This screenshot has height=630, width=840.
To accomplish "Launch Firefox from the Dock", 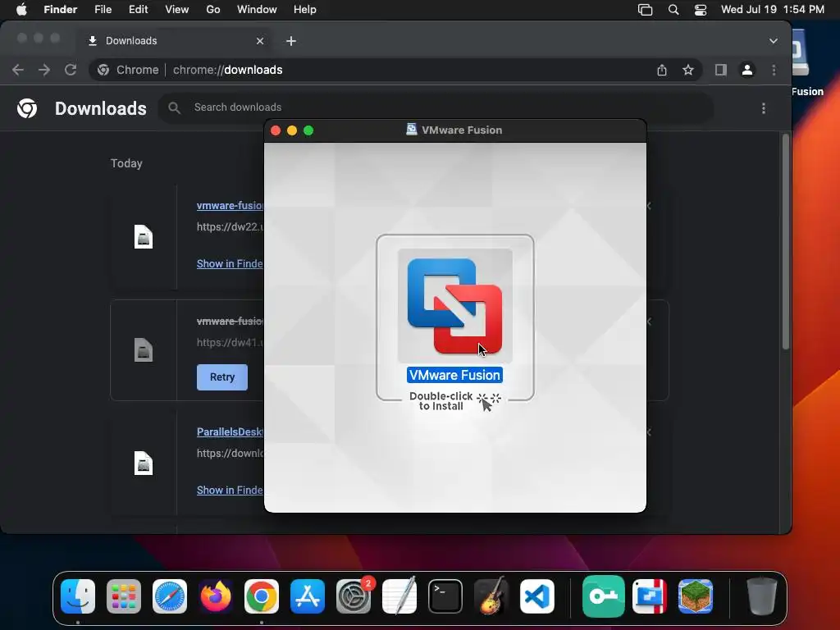I will 216,596.
